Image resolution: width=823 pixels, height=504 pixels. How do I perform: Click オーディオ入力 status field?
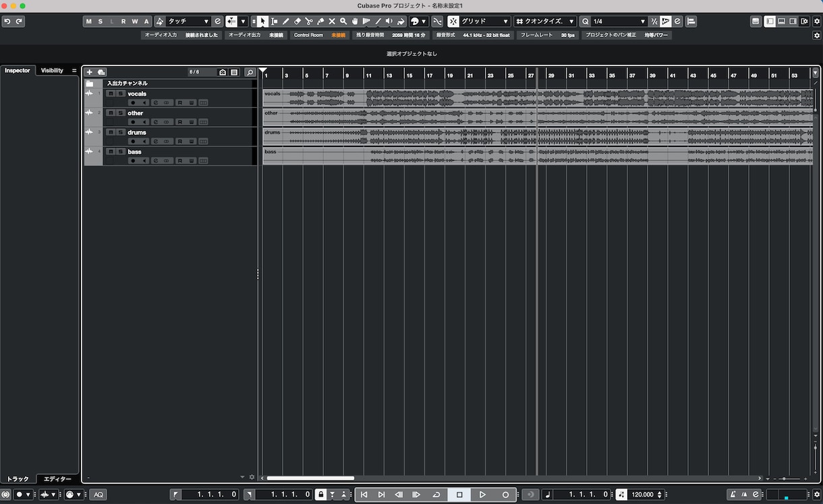click(181, 35)
